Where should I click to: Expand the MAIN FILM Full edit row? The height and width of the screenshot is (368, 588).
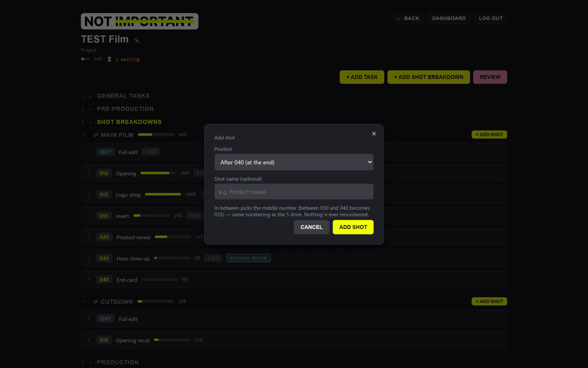pyautogui.click(x=89, y=152)
